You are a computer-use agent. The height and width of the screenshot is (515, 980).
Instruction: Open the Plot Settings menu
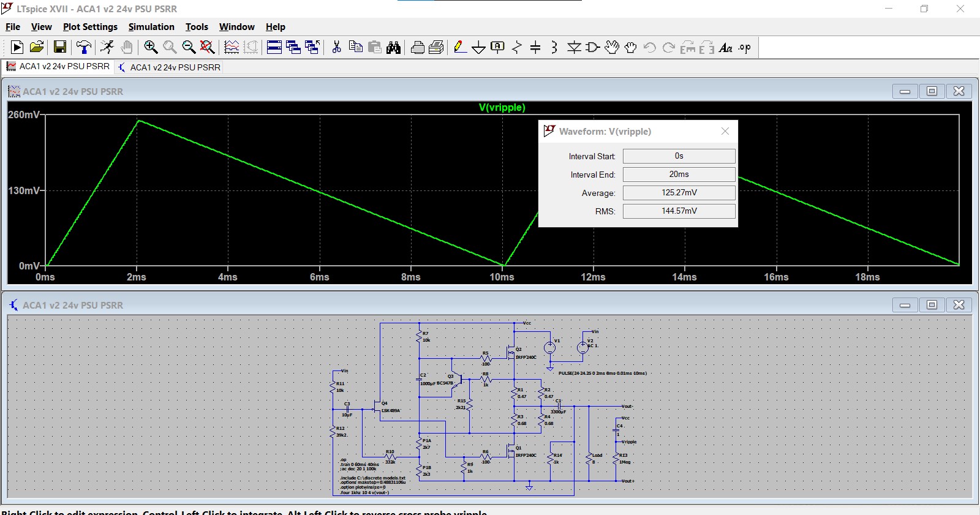pos(90,27)
